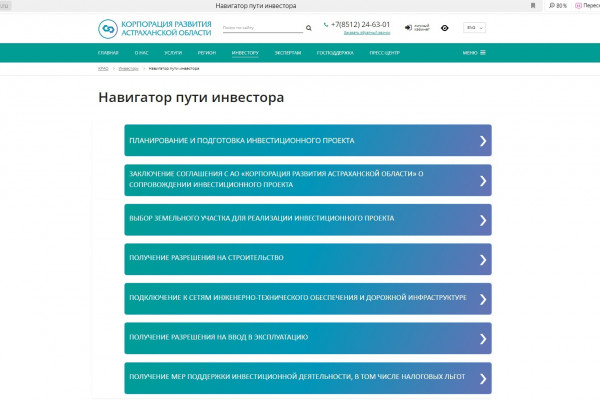The height and width of the screenshot is (400, 600).
Task: Click into the site search field
Action: (x=263, y=28)
